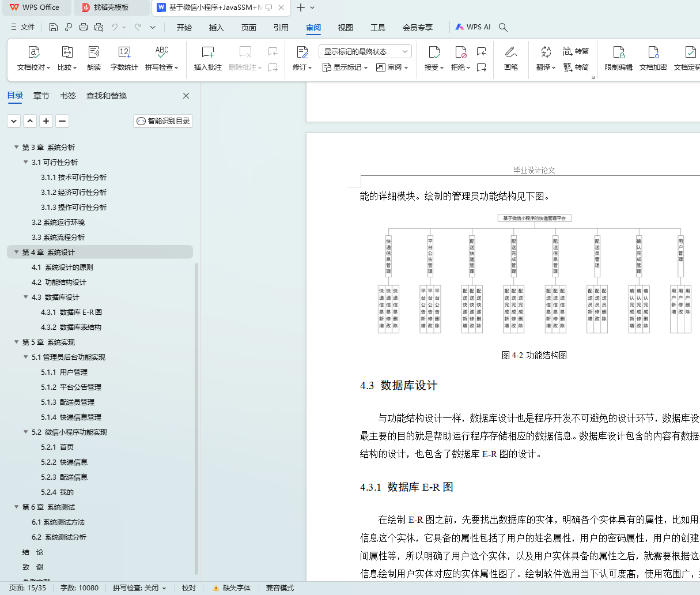Click 缺失字体 warning in status bar

click(x=232, y=588)
